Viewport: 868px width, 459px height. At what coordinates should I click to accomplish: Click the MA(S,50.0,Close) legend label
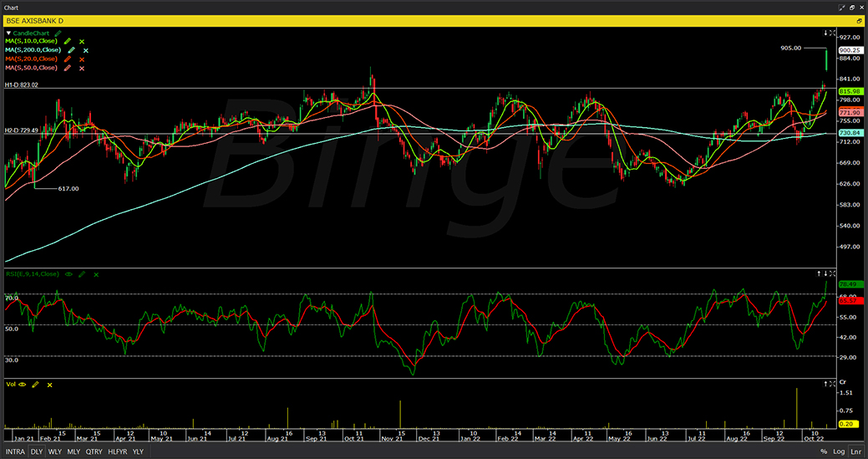coord(31,68)
